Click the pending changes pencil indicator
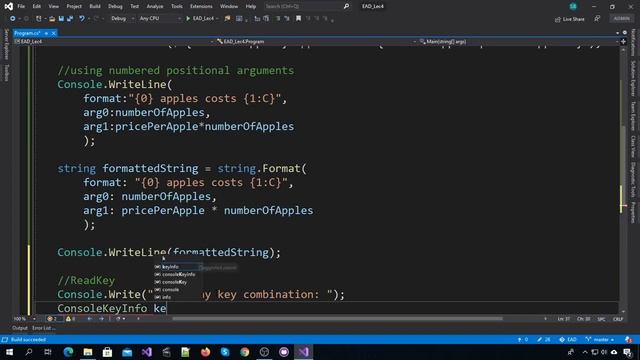 tap(544, 340)
